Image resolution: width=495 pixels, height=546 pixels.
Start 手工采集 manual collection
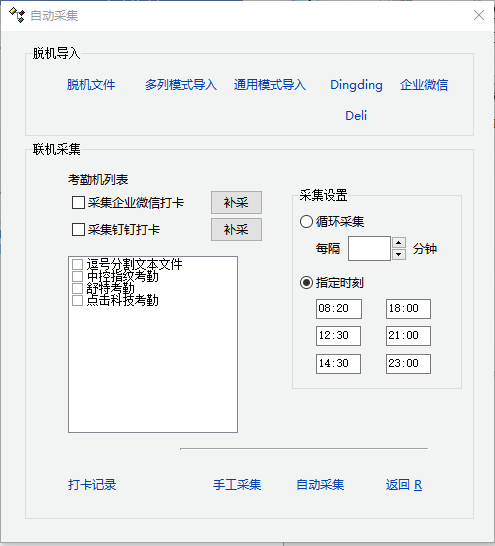tap(237, 484)
